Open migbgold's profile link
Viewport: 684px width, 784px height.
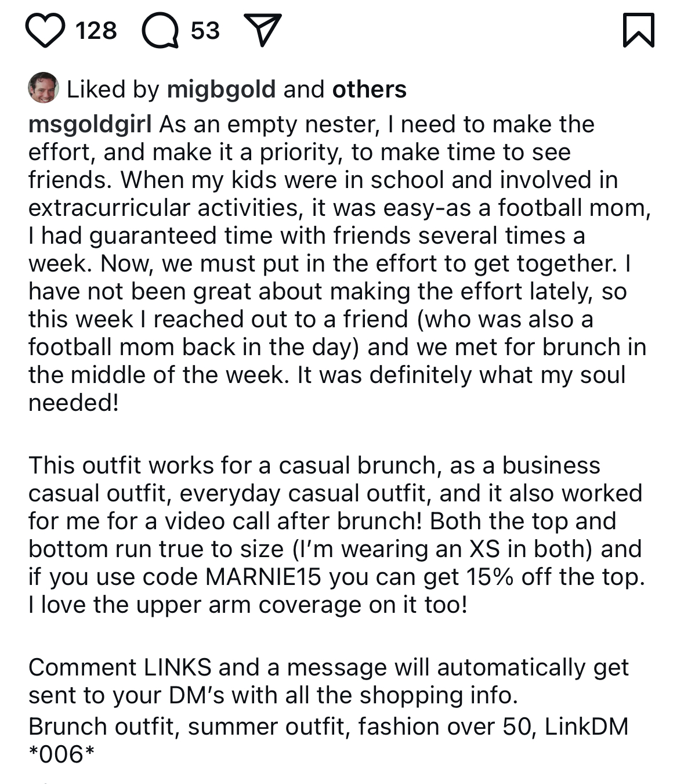pos(221,89)
